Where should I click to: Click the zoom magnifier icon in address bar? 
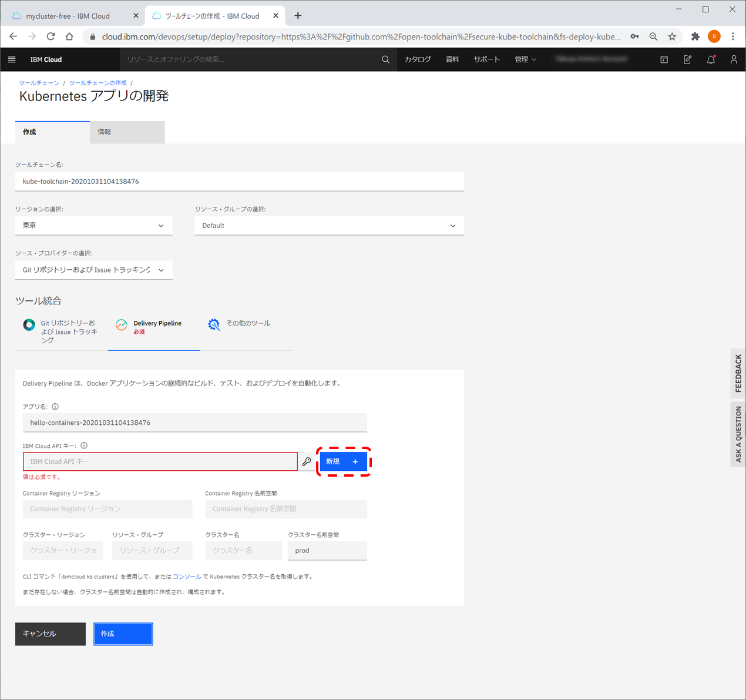pos(653,36)
